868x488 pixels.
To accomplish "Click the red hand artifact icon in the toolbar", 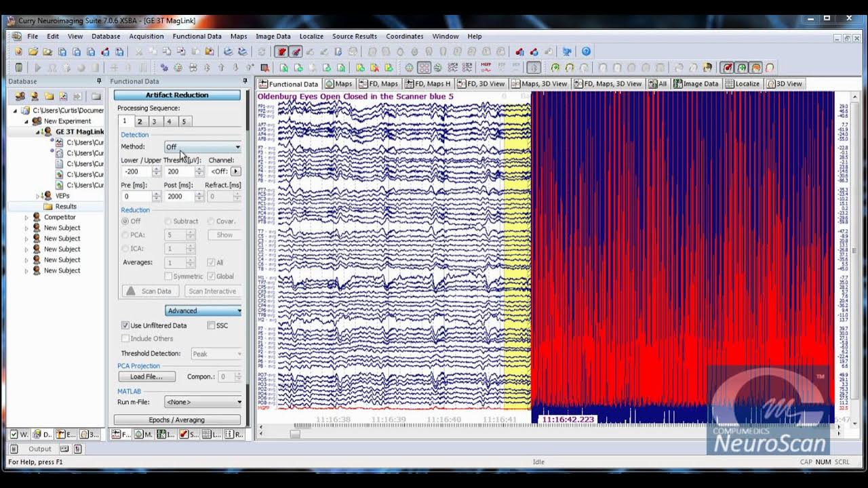I will (281, 52).
